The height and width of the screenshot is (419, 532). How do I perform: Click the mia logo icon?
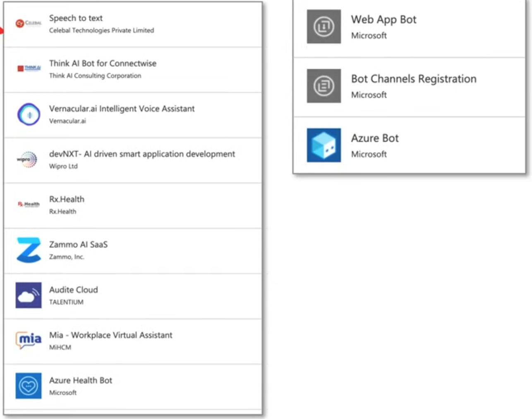29,340
